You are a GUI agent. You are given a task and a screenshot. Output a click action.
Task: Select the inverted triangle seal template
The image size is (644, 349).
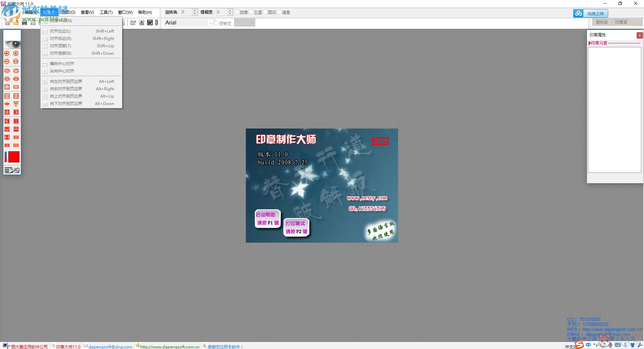click(16, 104)
